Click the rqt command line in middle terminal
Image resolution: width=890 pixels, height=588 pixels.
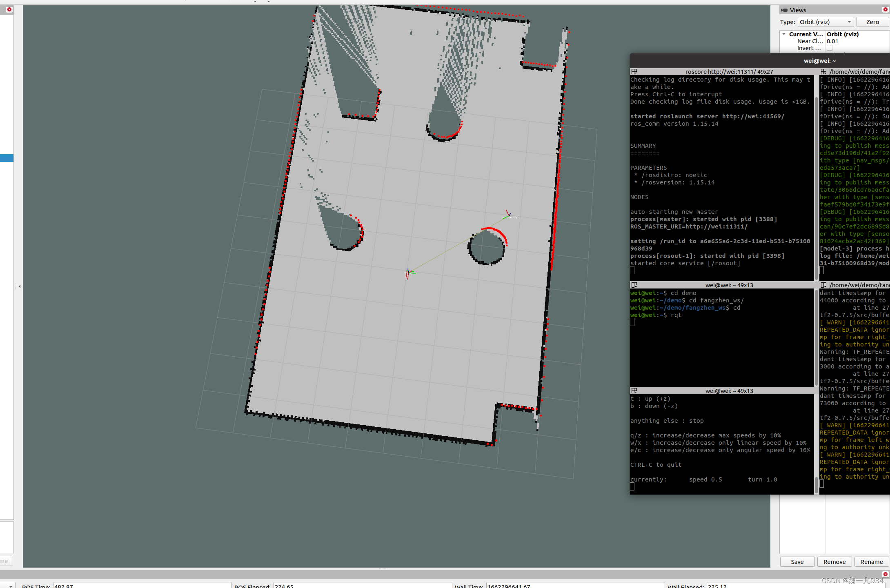[x=656, y=315]
